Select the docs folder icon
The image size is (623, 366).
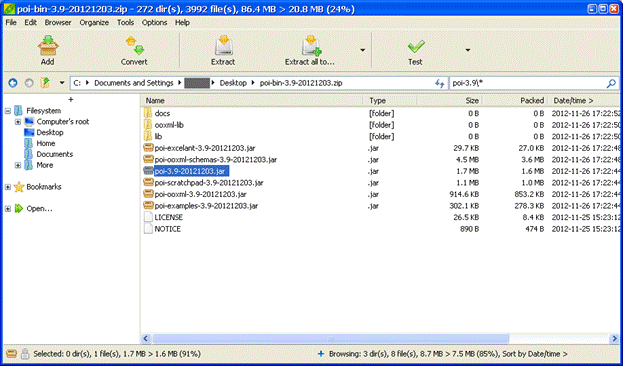[x=148, y=113]
